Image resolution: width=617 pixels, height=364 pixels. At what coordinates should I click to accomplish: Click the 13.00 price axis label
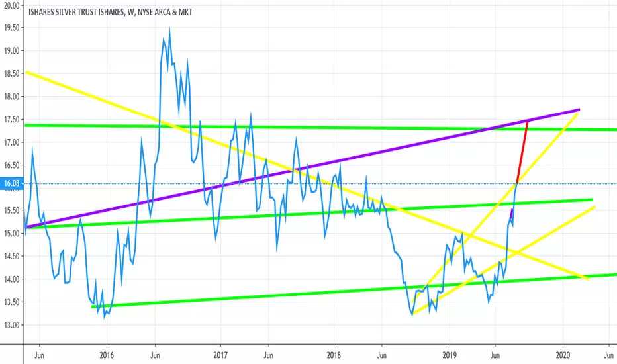click(x=11, y=325)
